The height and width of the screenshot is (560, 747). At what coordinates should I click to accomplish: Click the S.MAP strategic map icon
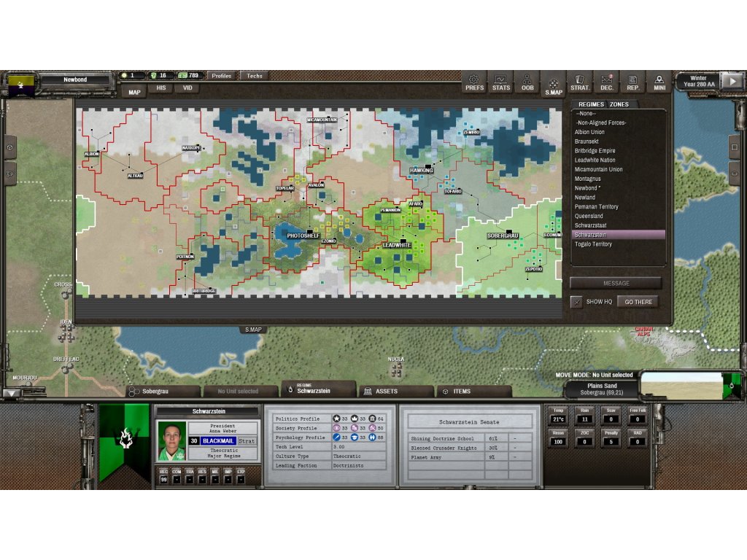554,86
